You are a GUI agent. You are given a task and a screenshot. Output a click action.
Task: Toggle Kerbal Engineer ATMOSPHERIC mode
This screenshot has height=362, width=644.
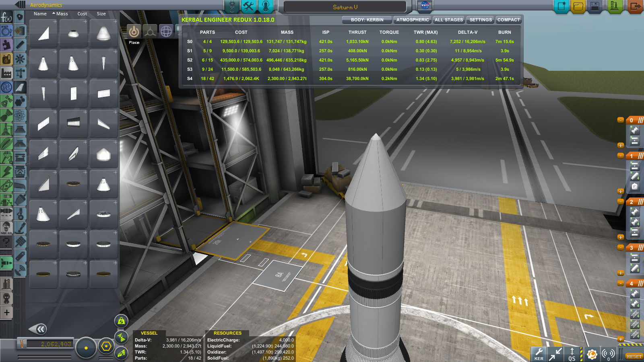(x=413, y=20)
